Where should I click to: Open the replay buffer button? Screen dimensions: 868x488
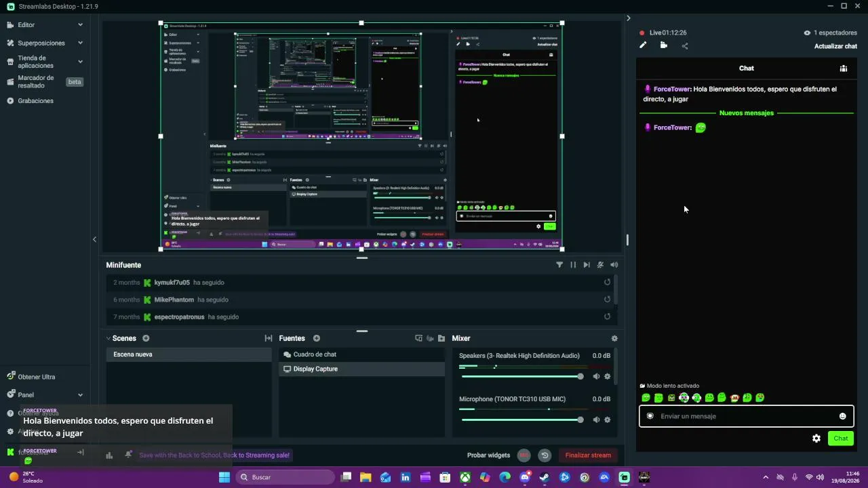pos(544,455)
